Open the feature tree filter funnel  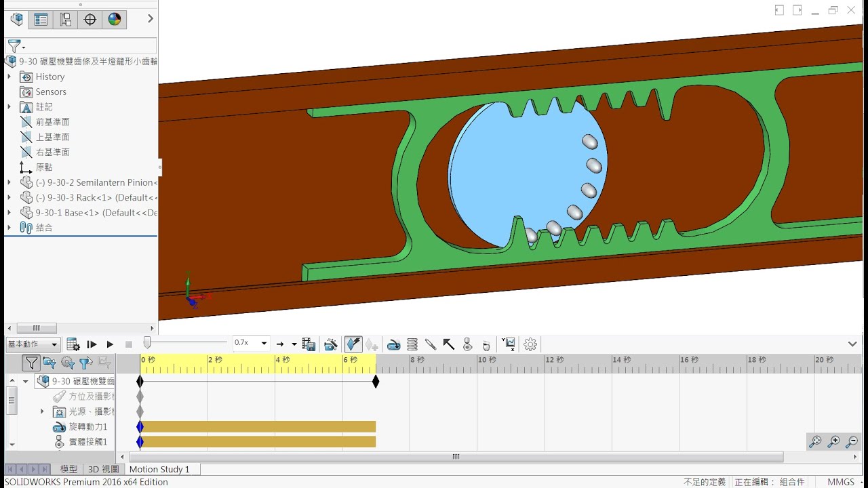tap(15, 46)
